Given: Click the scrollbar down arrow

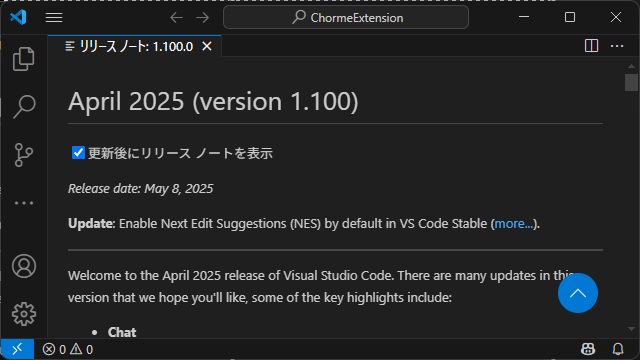Looking at the screenshot, I should pyautogui.click(x=631, y=329).
